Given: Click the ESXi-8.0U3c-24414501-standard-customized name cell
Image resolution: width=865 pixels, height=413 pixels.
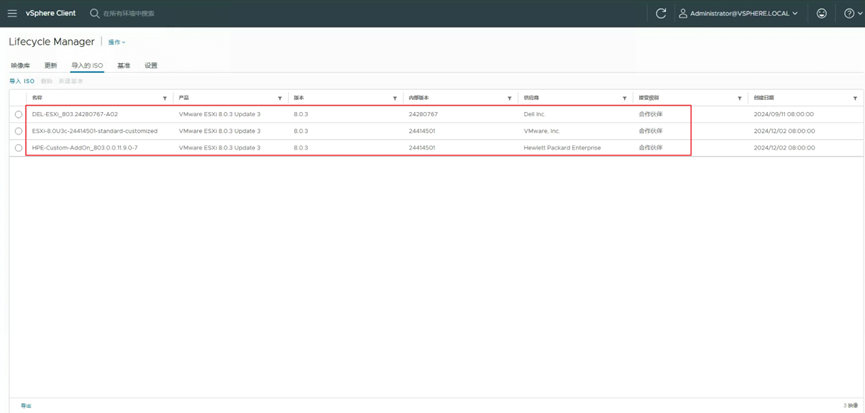Looking at the screenshot, I should click(95, 131).
